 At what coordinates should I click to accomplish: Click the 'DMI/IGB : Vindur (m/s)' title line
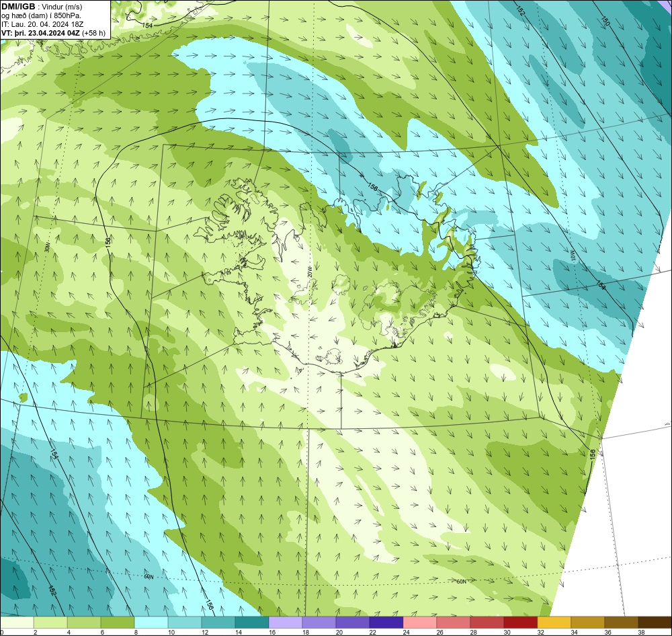click(42, 7)
